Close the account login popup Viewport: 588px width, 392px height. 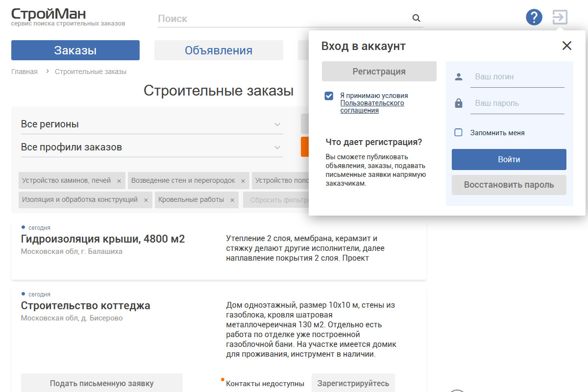[566, 46]
